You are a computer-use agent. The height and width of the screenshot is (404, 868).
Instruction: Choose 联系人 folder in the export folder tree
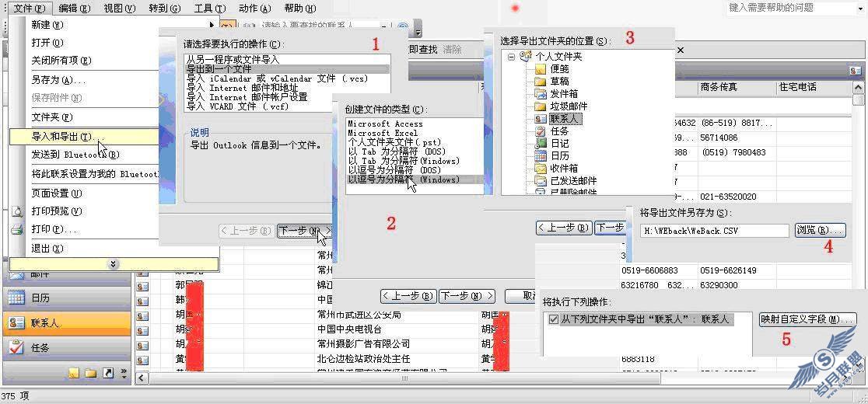[565, 119]
